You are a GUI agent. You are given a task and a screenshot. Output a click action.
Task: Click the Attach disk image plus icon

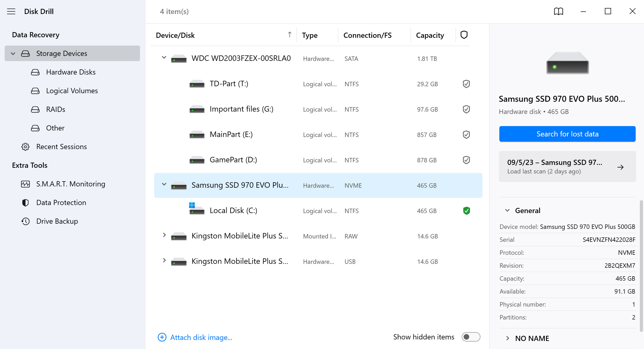click(x=162, y=337)
